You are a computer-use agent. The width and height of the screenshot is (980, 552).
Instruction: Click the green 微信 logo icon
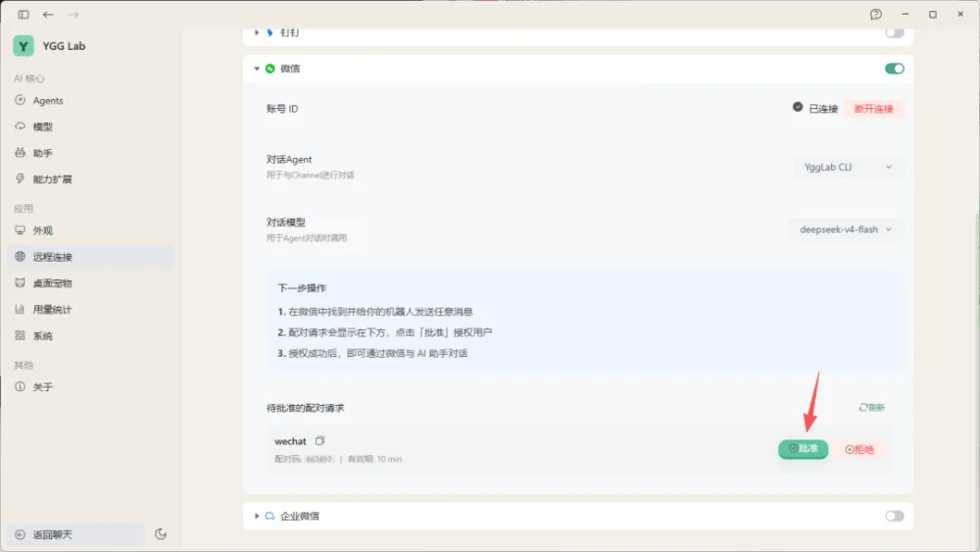270,69
